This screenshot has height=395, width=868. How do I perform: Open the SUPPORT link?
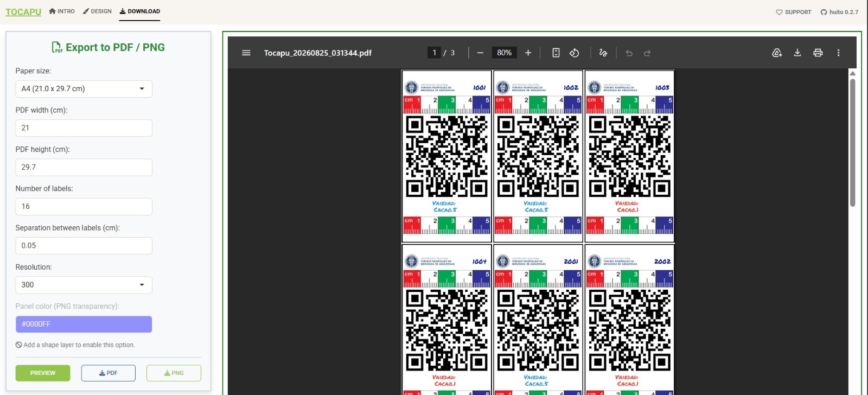pyautogui.click(x=794, y=12)
